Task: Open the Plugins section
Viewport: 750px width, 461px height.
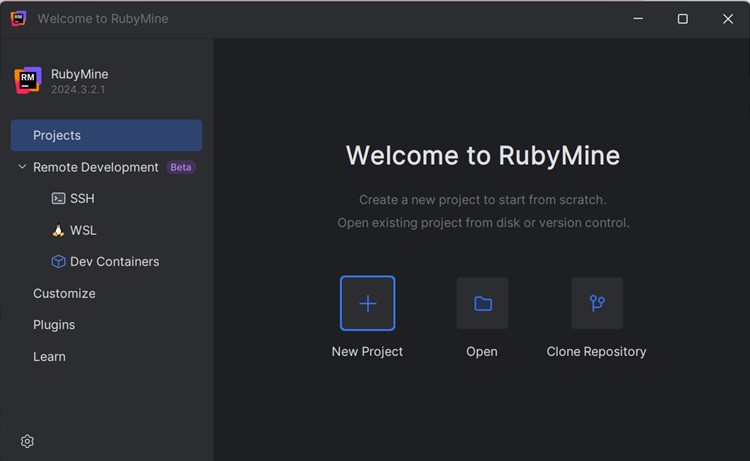Action: click(54, 325)
